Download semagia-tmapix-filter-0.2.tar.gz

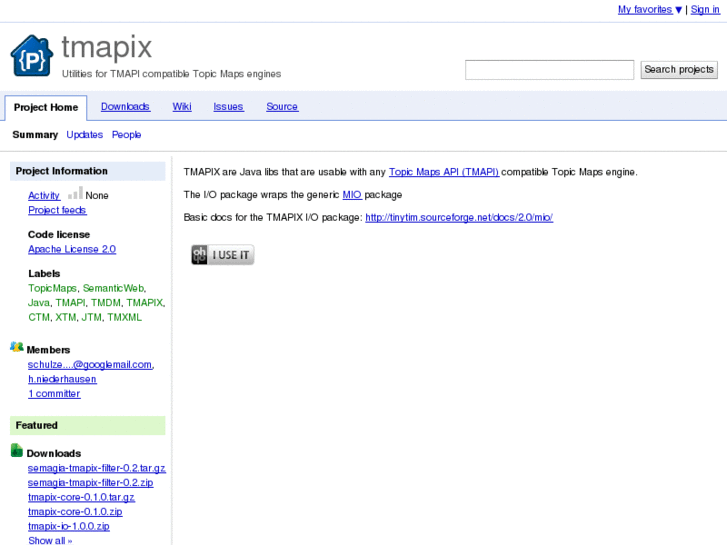point(96,468)
